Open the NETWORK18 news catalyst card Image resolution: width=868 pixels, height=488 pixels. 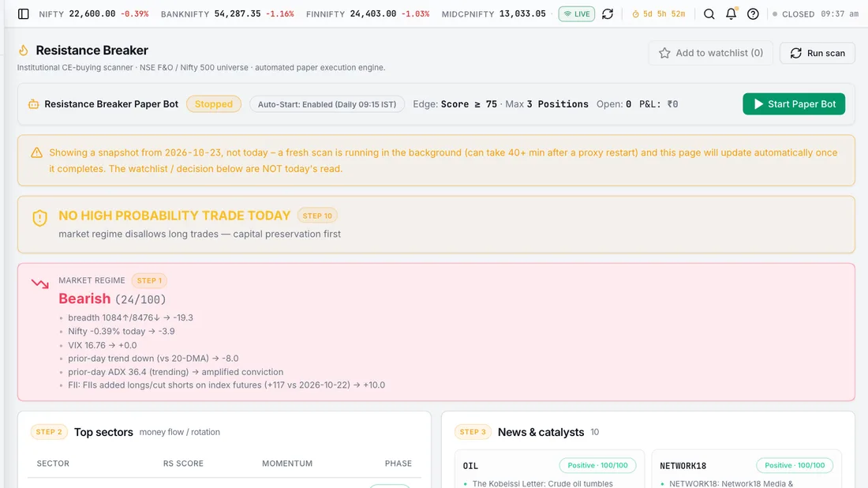coord(746,470)
